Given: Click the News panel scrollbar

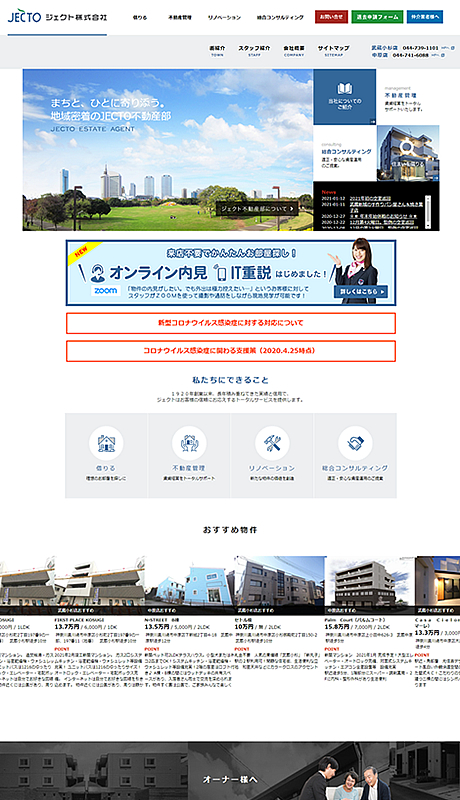Looking at the screenshot, I should click(x=428, y=211).
